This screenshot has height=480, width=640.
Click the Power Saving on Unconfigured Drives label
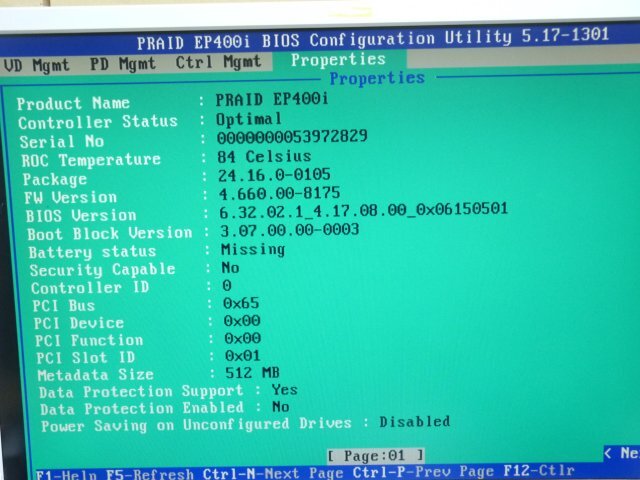196,424
